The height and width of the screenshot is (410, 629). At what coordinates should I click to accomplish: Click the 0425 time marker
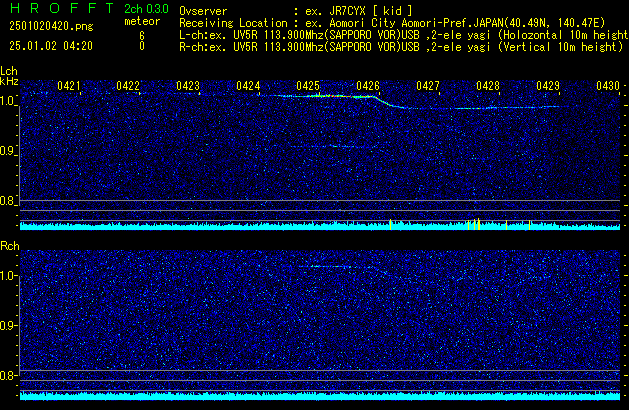[x=308, y=86]
